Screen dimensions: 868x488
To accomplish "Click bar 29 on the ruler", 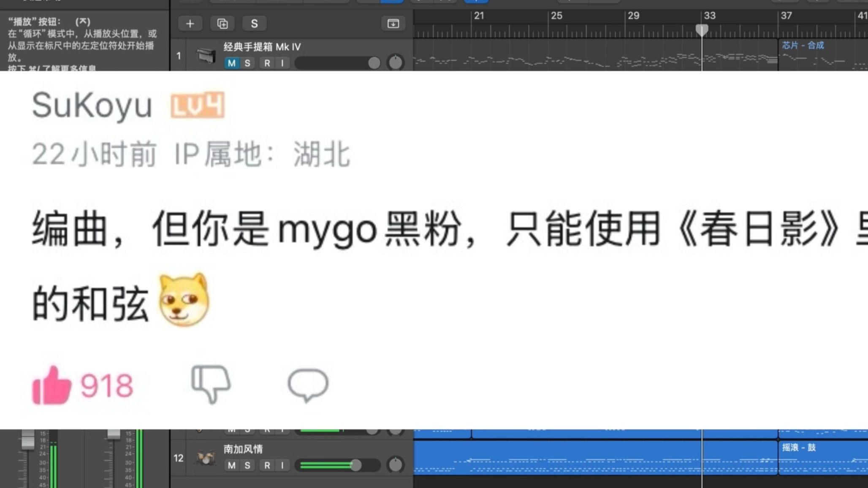I will coord(633,16).
